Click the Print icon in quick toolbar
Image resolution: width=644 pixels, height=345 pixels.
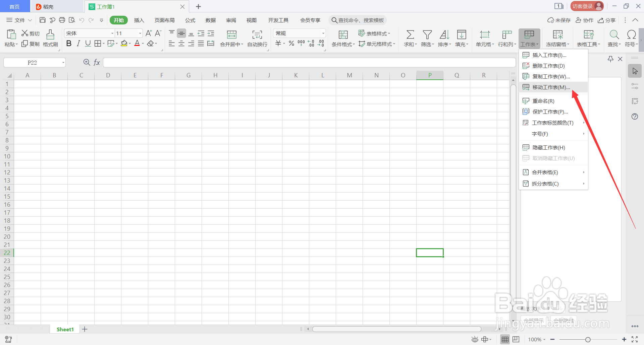coord(62,20)
